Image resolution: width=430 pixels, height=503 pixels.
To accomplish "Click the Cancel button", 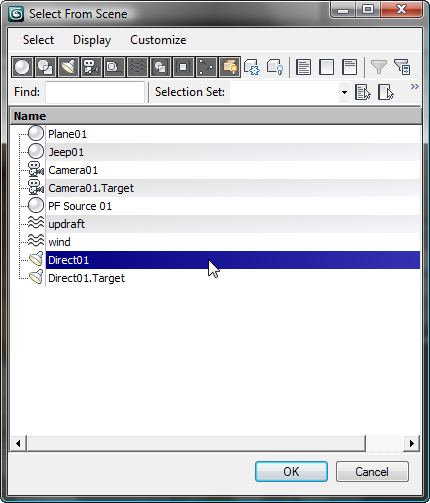I will 372,471.
